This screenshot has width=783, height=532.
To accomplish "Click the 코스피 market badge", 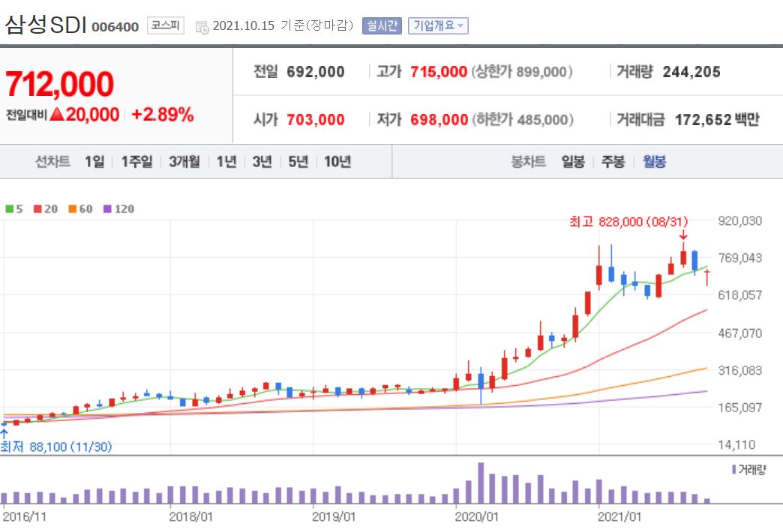I will point(165,25).
